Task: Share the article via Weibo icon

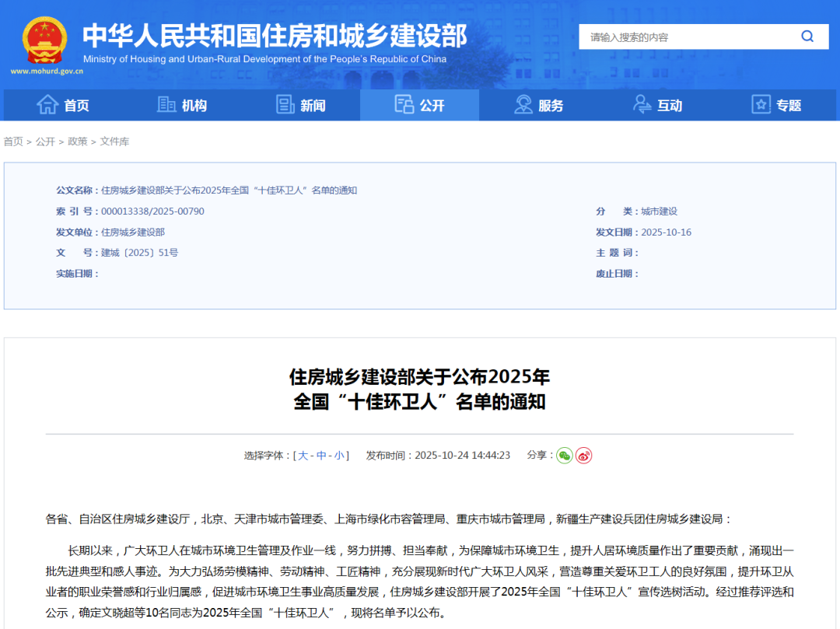Action: (583, 456)
